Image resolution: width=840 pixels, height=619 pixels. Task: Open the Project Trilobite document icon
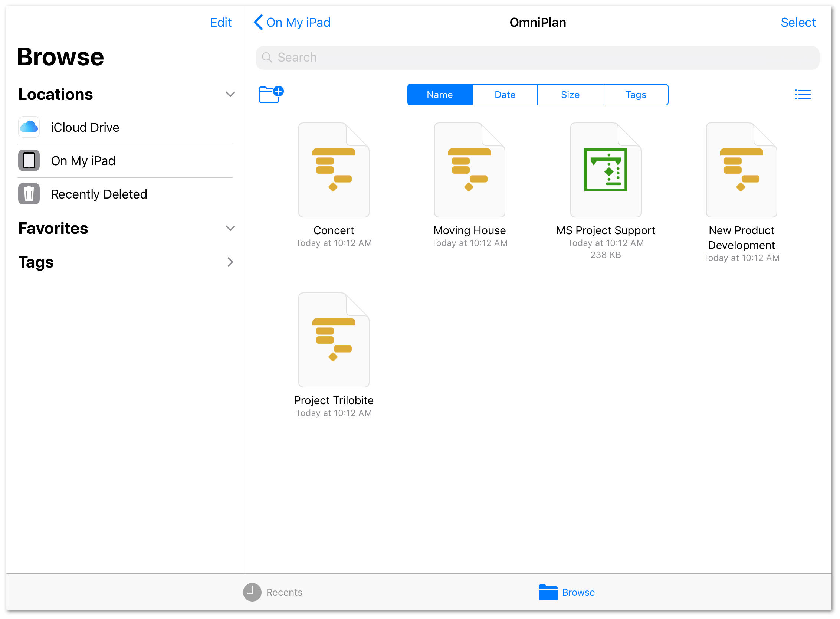(x=334, y=340)
